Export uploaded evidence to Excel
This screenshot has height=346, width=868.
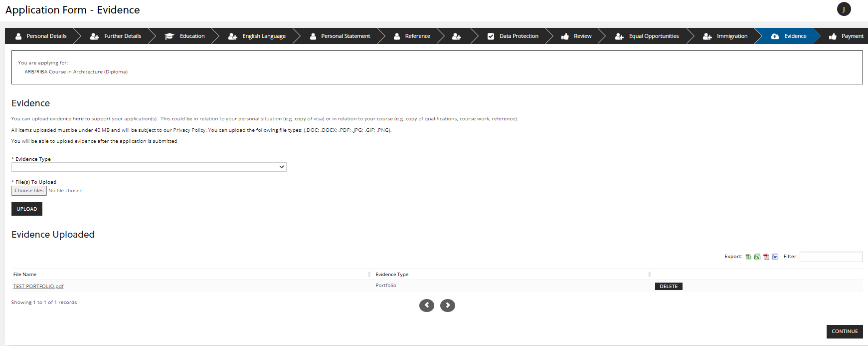pos(757,257)
